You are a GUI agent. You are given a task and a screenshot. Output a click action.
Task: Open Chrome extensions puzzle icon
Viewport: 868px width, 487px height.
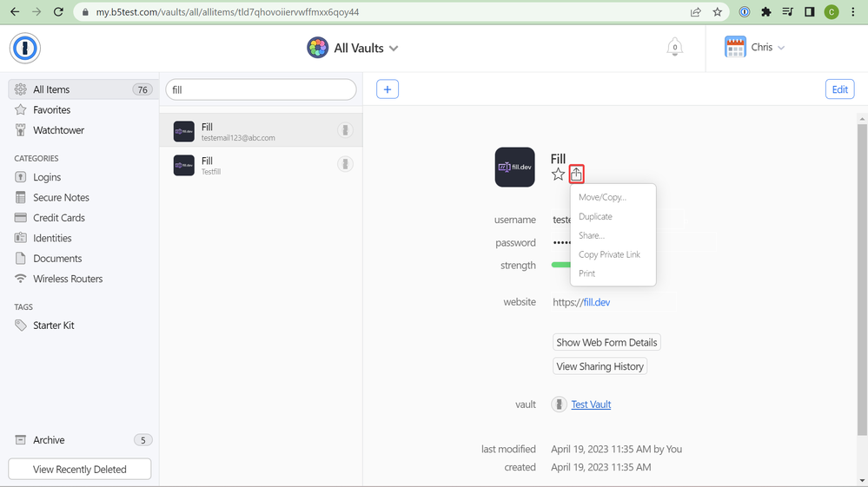(765, 12)
